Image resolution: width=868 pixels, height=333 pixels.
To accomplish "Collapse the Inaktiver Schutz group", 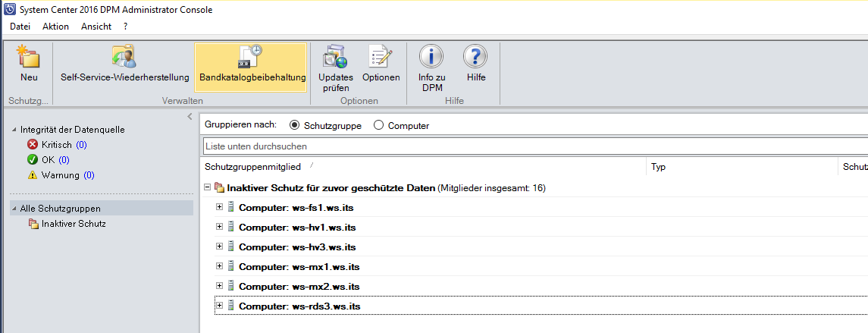I will point(208,188).
